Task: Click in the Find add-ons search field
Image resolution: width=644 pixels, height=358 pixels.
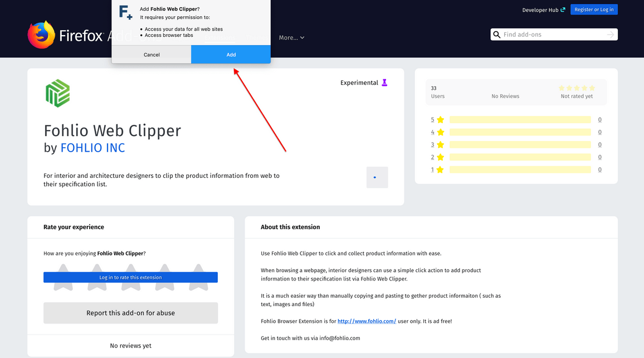Action: point(554,35)
